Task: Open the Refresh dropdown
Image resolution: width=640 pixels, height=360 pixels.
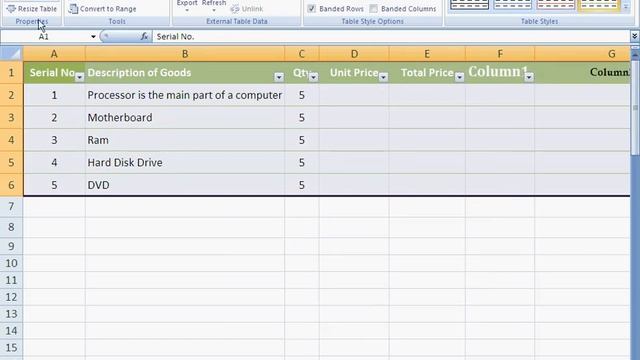Action: coord(214,6)
